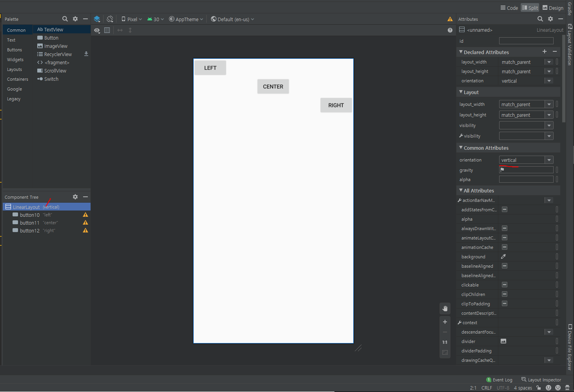The width and height of the screenshot is (574, 392).
Task: Click the layout warning triangle icon
Action: (450, 19)
